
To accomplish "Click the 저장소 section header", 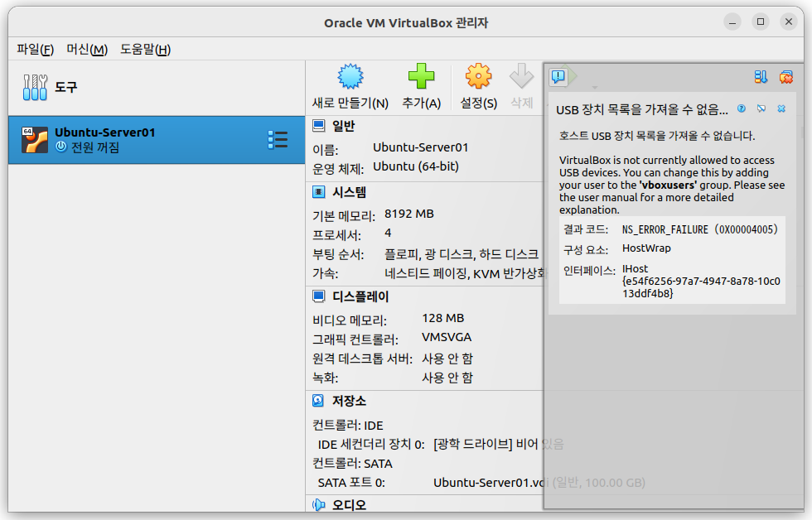I will [x=349, y=401].
